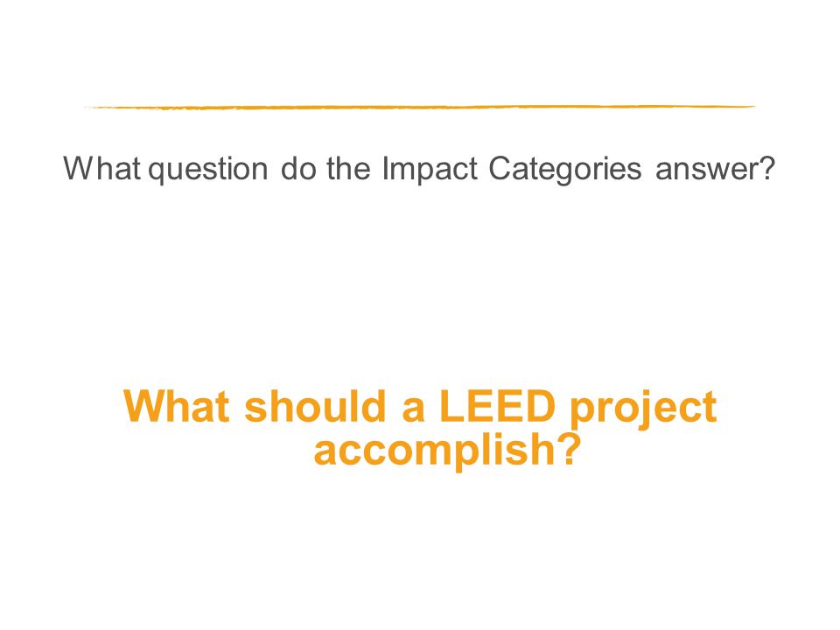
Task: Click the gray question mark after "answer"
Action: (767, 168)
